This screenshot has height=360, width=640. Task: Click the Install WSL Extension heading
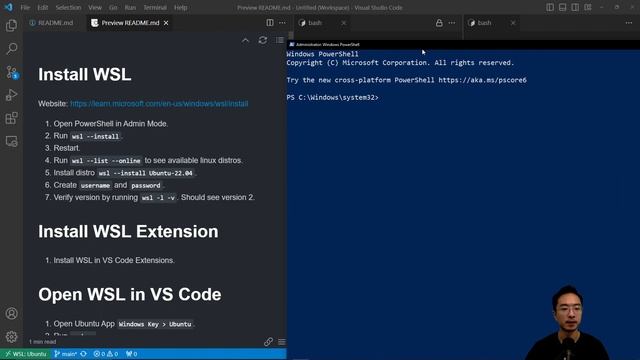(x=128, y=231)
